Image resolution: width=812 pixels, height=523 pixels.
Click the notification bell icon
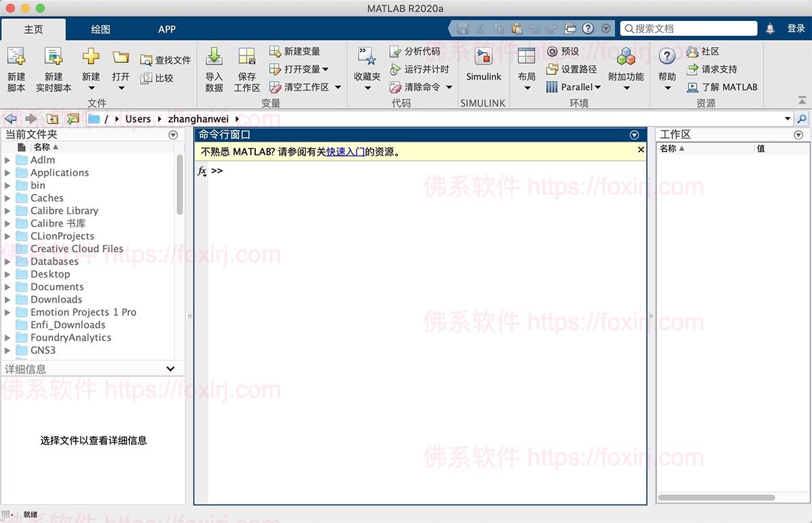point(770,28)
